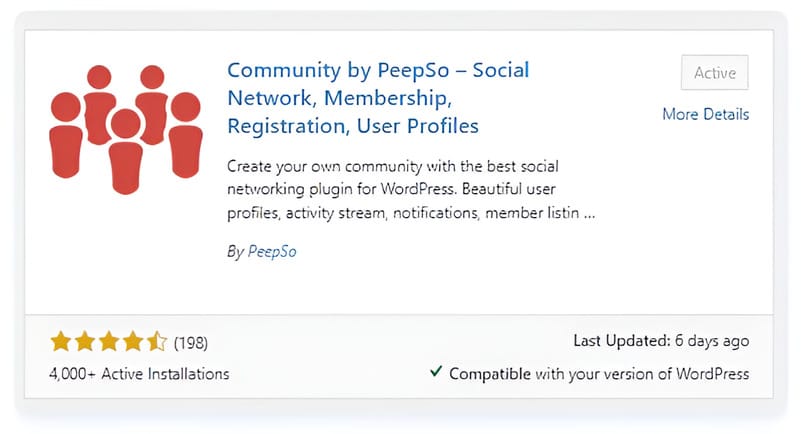Open the Community by PeepSo plugin title
Viewport: 801px width, 434px height.
(x=378, y=98)
